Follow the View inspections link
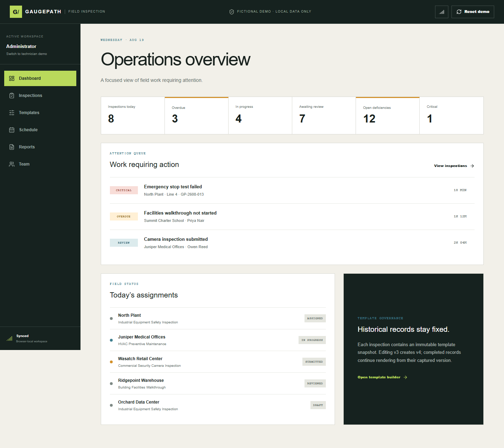This screenshot has width=504, height=448. (454, 166)
